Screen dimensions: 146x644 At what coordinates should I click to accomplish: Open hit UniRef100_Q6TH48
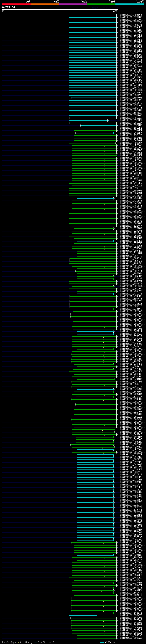point(131,567)
